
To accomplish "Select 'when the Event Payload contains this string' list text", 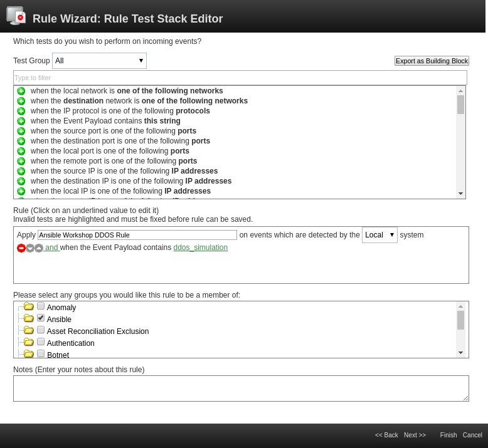I will point(105,121).
